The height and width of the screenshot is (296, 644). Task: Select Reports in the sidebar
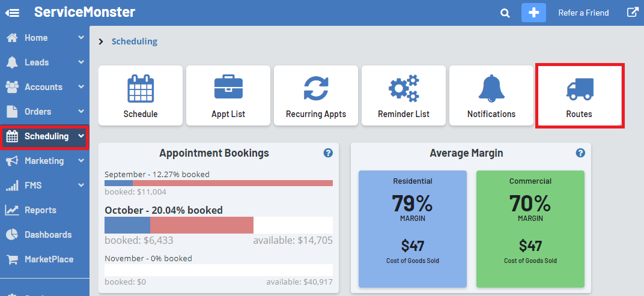(40, 210)
